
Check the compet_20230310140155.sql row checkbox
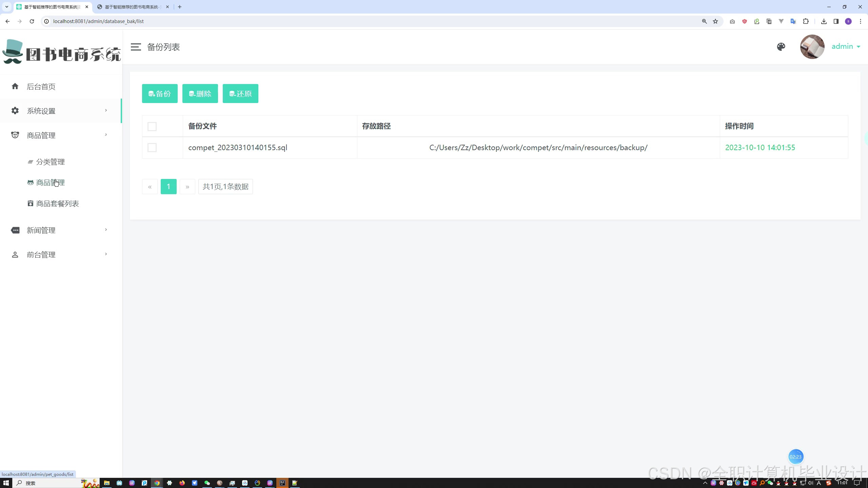[x=152, y=148]
